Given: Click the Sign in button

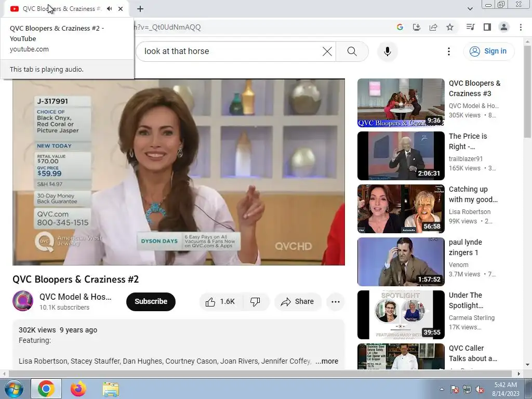Looking at the screenshot, I should click(x=489, y=51).
